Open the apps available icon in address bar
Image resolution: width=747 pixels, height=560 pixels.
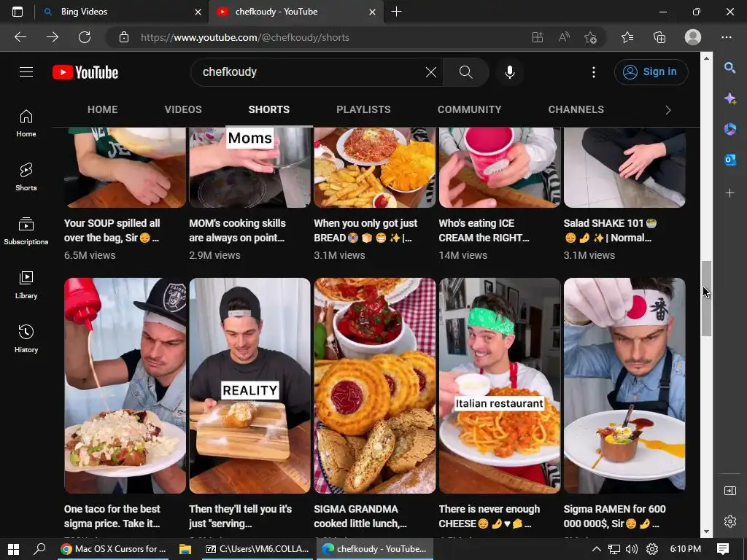pyautogui.click(x=538, y=37)
